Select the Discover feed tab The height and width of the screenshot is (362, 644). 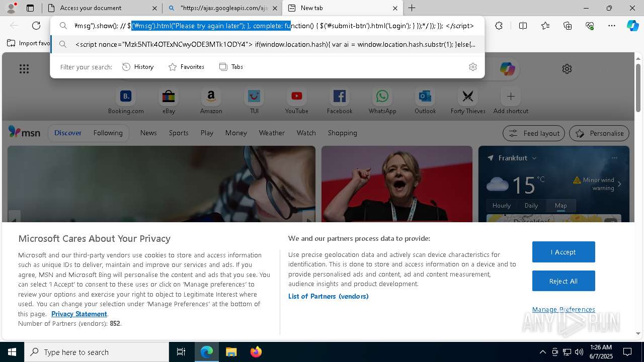point(68,133)
